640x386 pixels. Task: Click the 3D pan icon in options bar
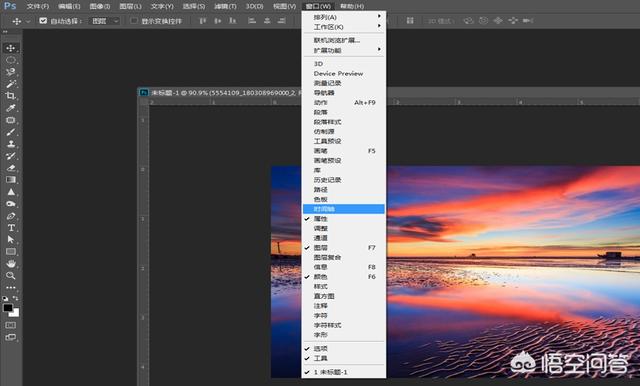point(498,20)
